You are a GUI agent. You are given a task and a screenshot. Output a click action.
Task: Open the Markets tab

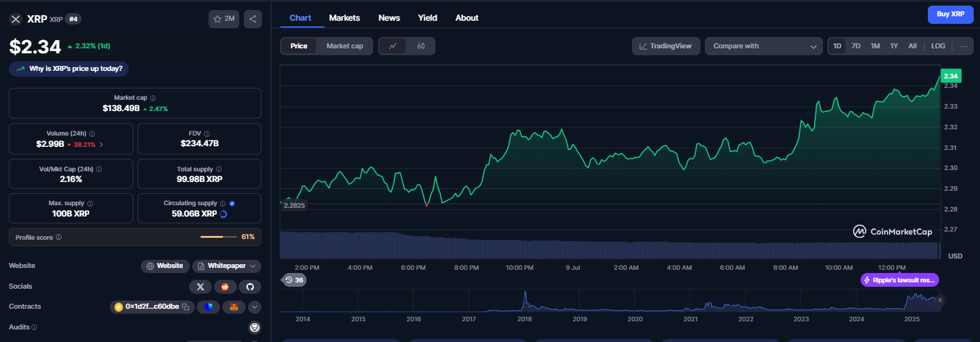pos(344,18)
